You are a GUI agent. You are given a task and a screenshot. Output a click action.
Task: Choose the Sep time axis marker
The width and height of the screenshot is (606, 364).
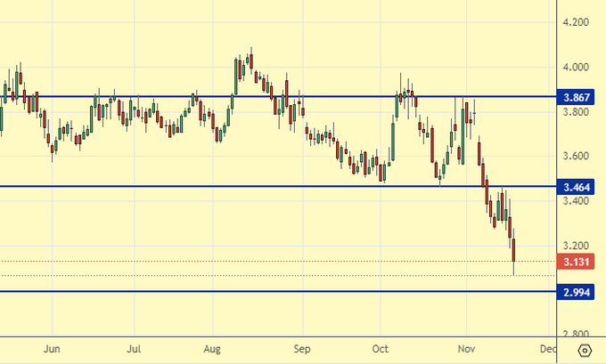pos(301,350)
